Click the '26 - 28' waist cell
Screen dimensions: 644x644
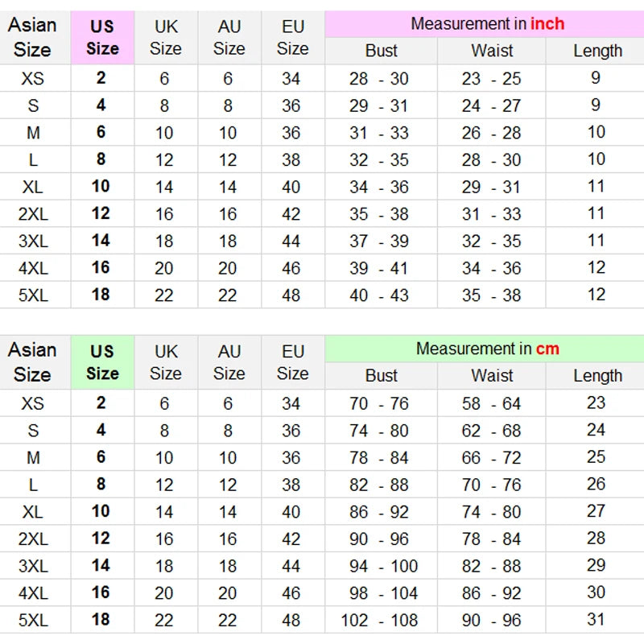[491, 134]
